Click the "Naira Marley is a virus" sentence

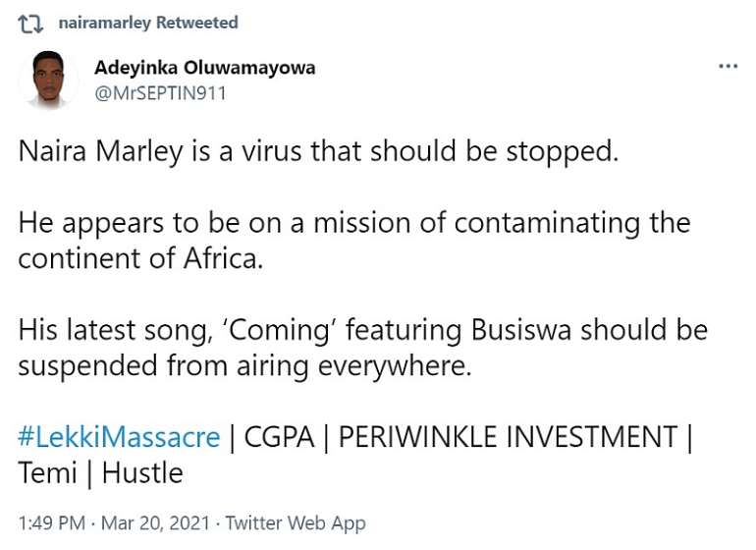pyautogui.click(x=318, y=152)
